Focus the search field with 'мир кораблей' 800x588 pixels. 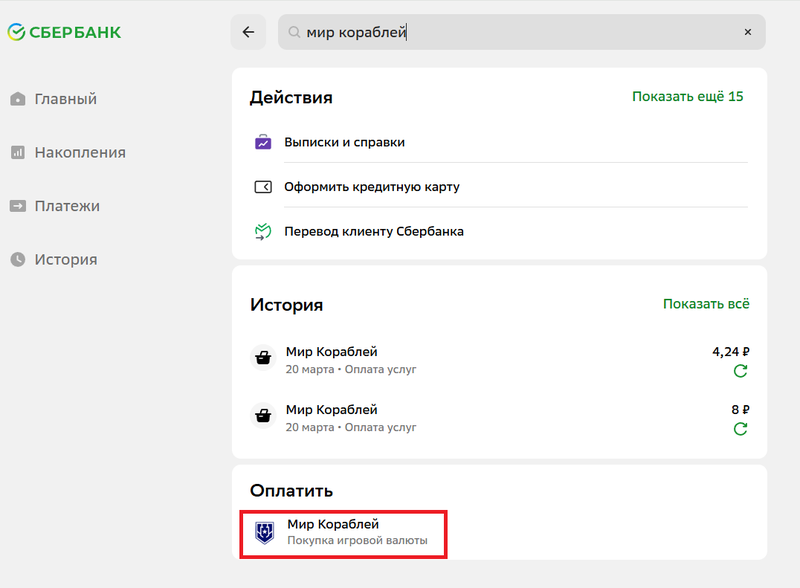click(x=521, y=32)
